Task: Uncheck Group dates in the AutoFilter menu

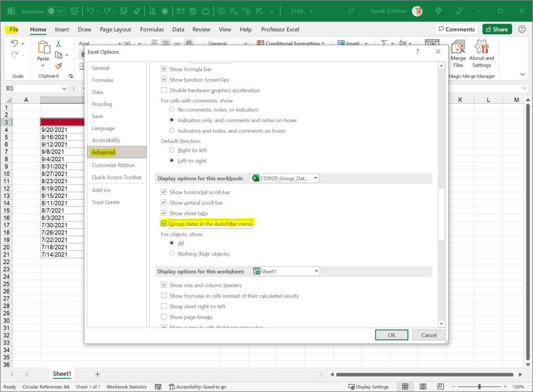Action: point(164,224)
